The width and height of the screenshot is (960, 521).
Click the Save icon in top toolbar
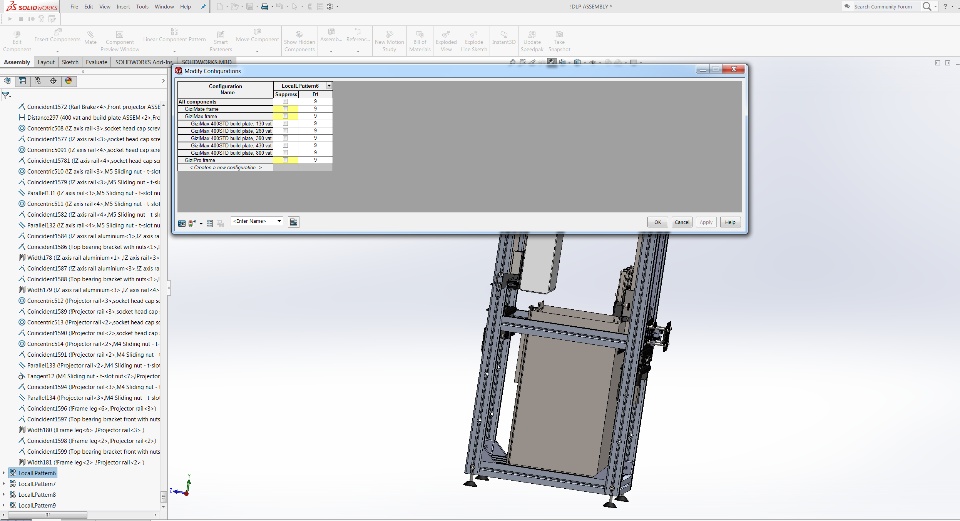pyautogui.click(x=249, y=7)
